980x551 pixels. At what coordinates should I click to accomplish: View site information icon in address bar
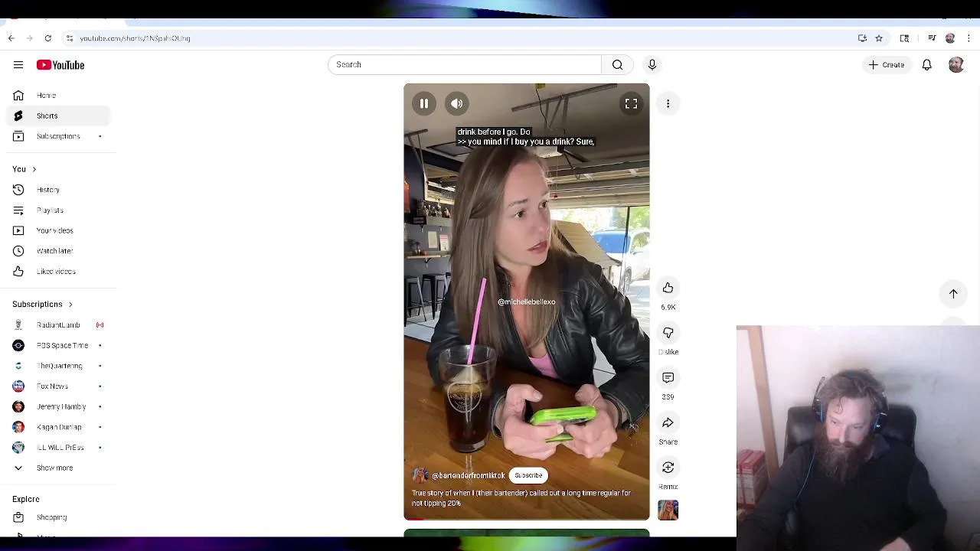(70, 38)
